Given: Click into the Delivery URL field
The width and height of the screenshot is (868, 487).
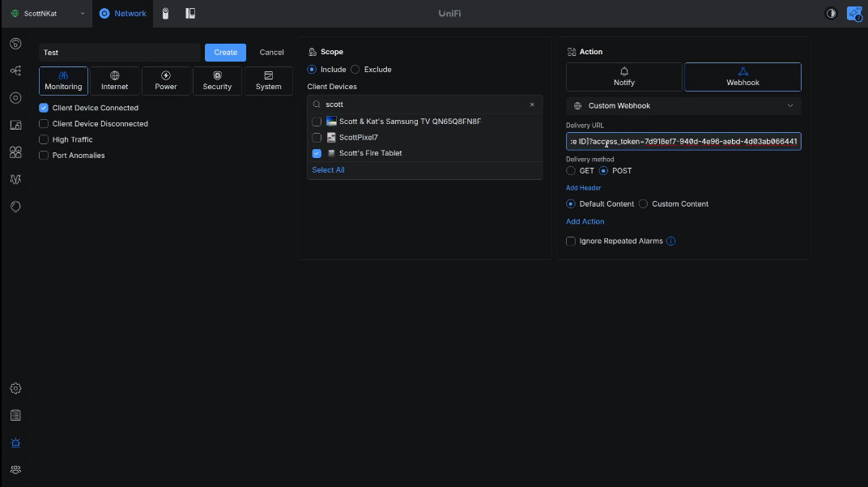Looking at the screenshot, I should pos(683,142).
